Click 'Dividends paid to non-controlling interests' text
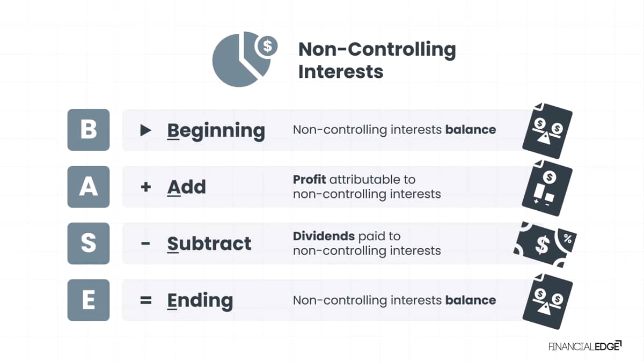Viewport: 644px width, 362px height. point(367,243)
